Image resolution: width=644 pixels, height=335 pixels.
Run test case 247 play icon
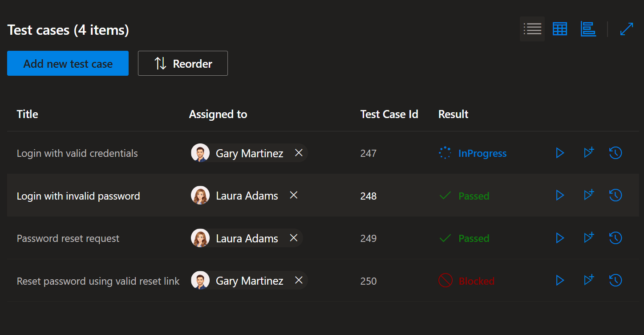tap(560, 153)
